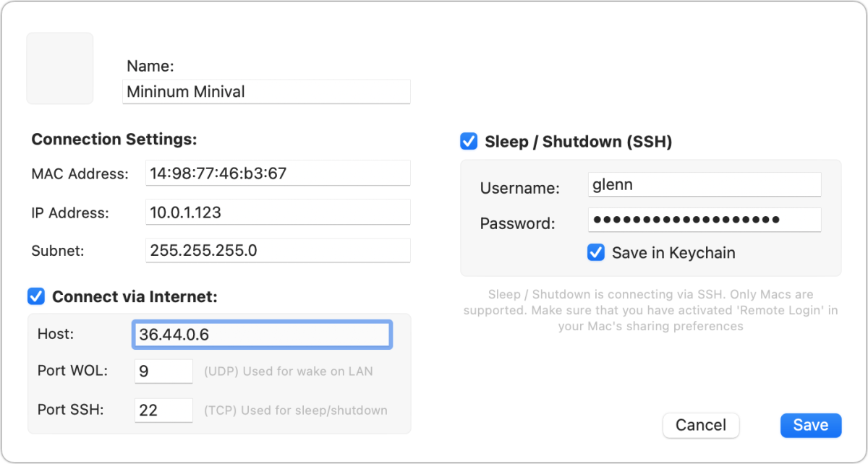868x464 pixels.
Task: Click the Subnet field 255.255.255.0
Action: [x=278, y=251]
